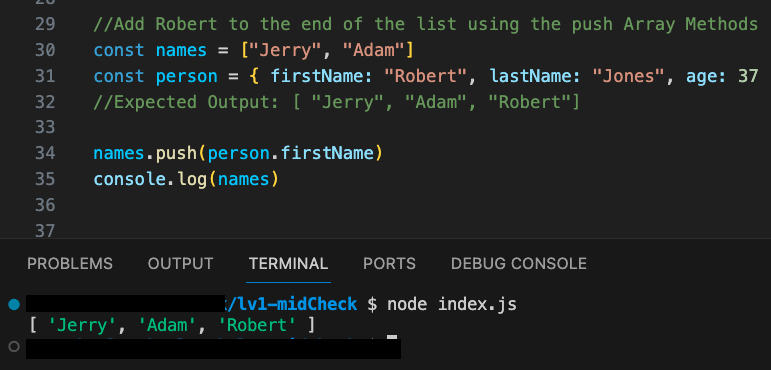The width and height of the screenshot is (771, 370).
Task: Click line number 34 in the gutter
Action: 45,153
